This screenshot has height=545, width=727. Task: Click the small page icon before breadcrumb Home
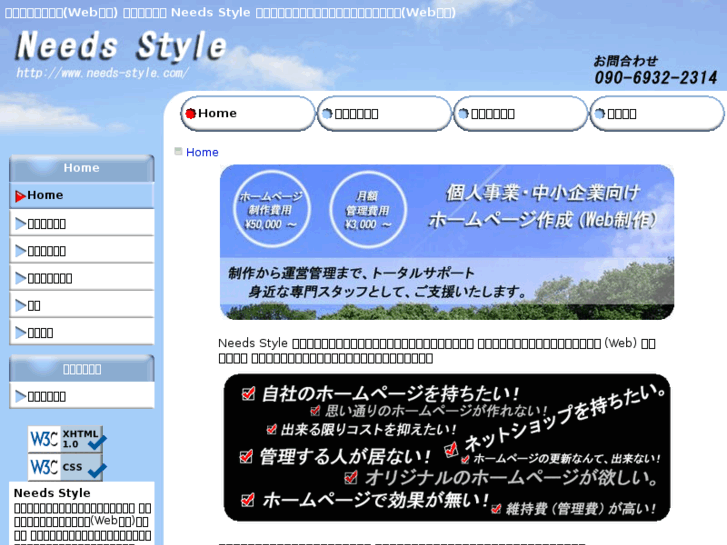178,151
